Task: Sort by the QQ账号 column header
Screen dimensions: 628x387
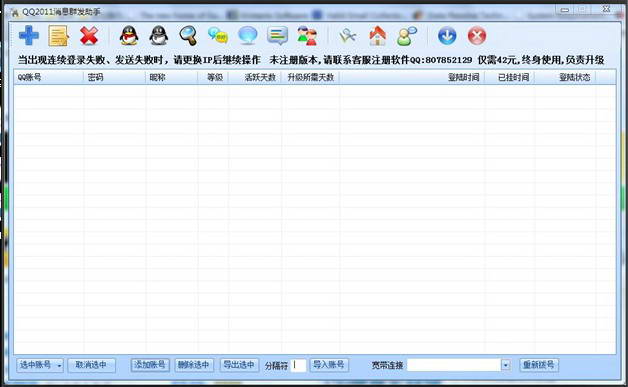Action: [49, 77]
